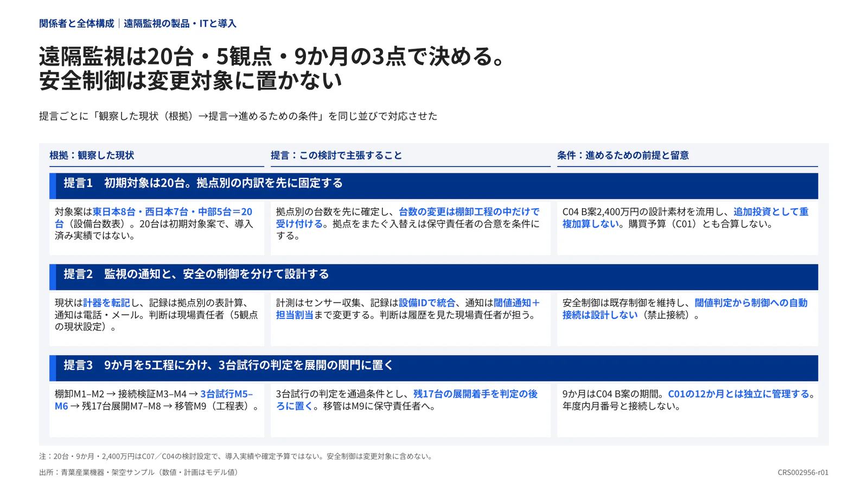Click document ID 'CRS002956-r01'
The height and width of the screenshot is (488, 868).
pyautogui.click(x=803, y=472)
